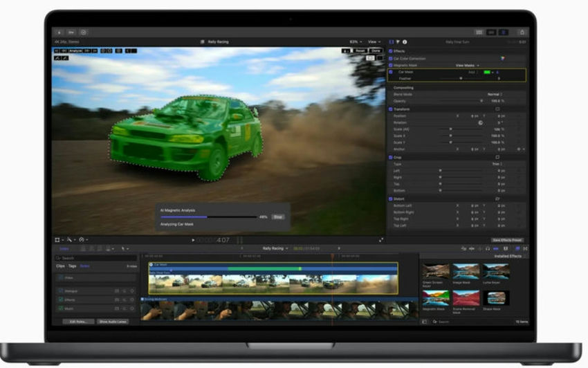Switch to the Tags index tab
588x368 pixels.
tap(73, 266)
